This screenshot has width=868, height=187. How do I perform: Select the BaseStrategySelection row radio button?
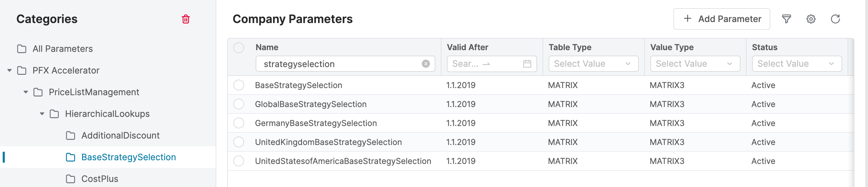pyautogui.click(x=239, y=85)
